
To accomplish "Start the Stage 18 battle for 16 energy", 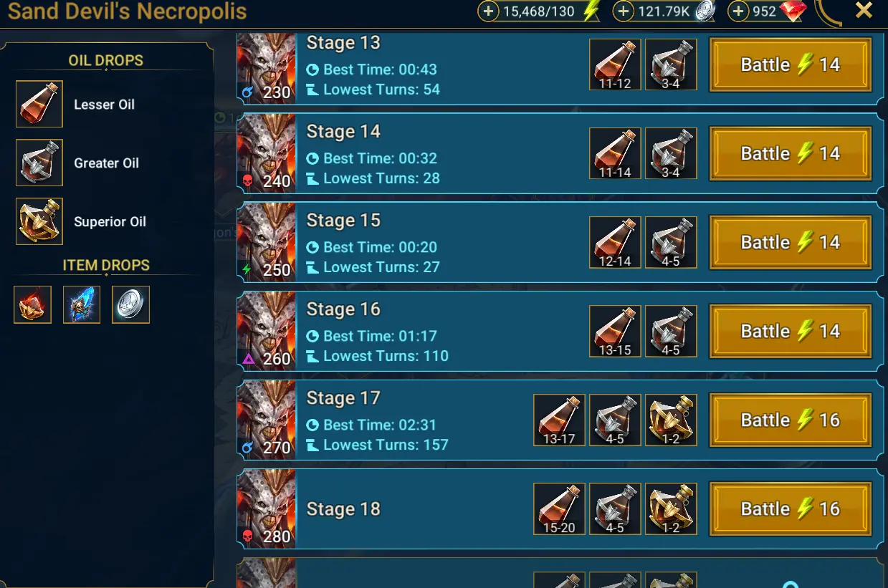I will click(791, 509).
